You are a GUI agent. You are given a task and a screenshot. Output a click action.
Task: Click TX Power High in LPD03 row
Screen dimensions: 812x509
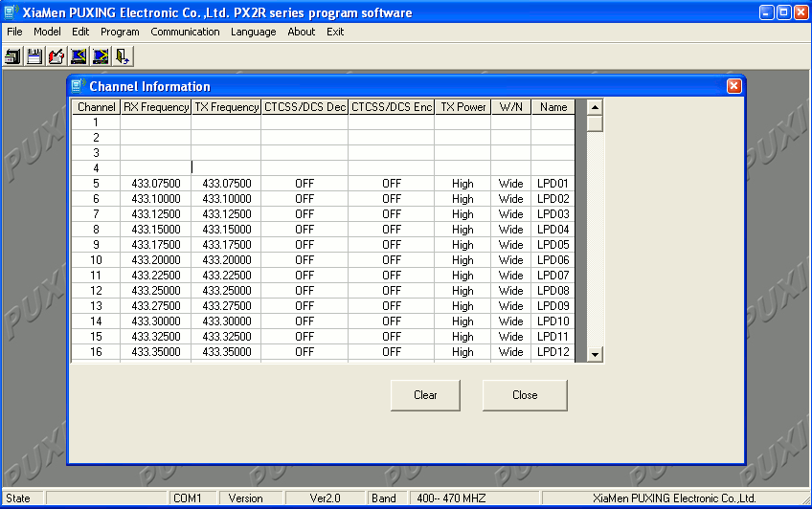462,214
